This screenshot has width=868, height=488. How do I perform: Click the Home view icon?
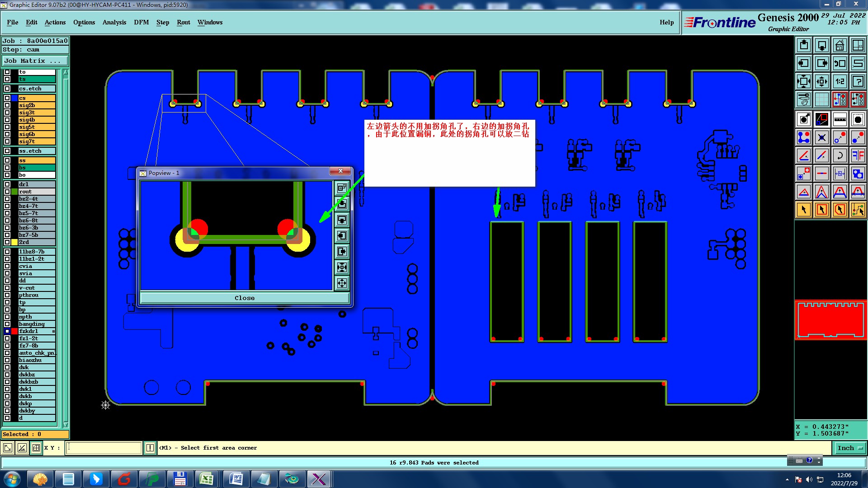[840, 45]
